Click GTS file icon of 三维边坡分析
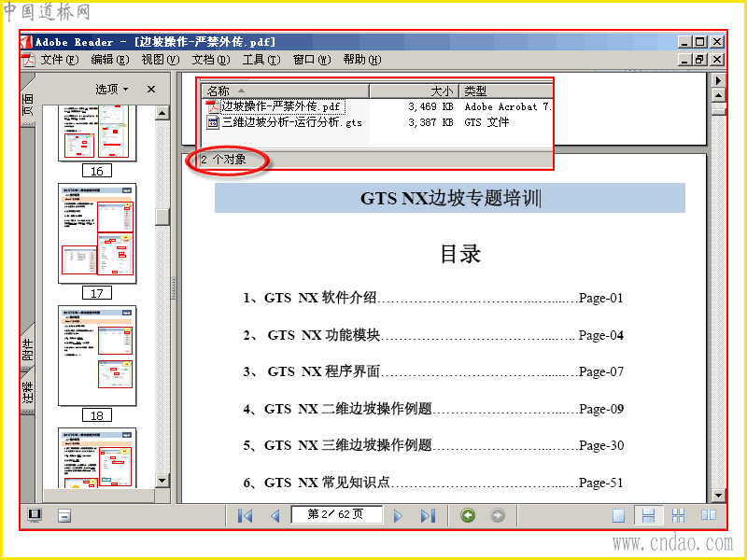 point(213,122)
